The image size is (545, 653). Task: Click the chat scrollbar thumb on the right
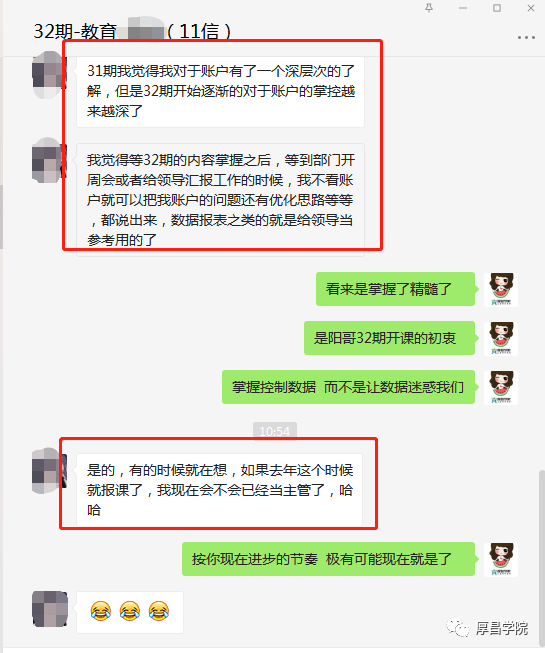point(542,556)
